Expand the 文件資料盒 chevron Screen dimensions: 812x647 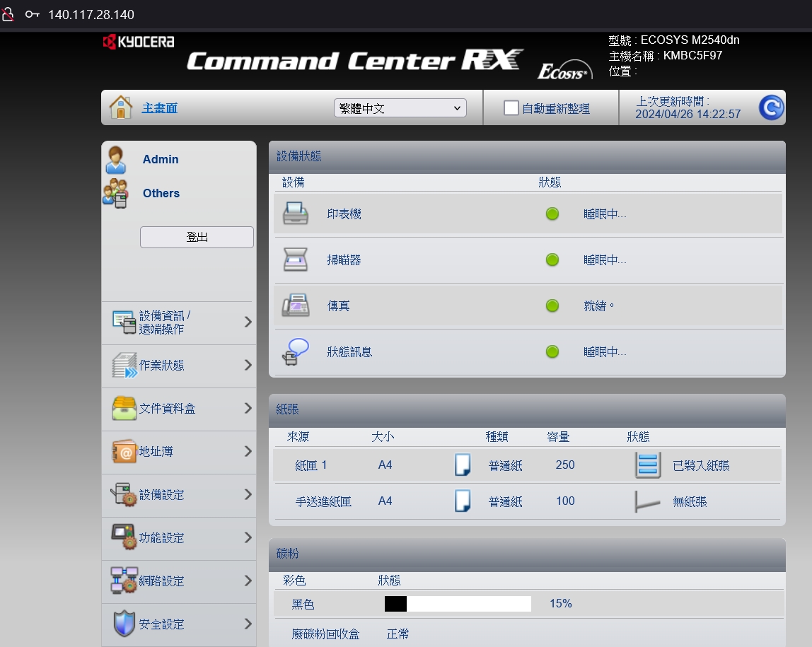[x=248, y=408]
